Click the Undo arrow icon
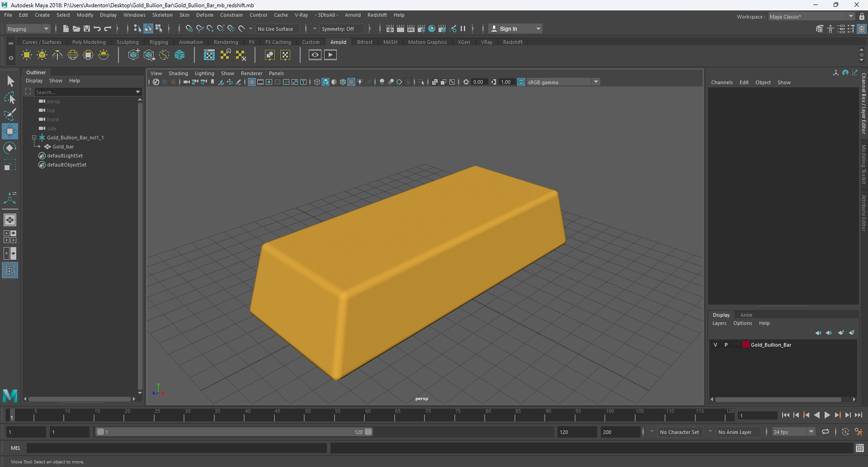 point(97,29)
